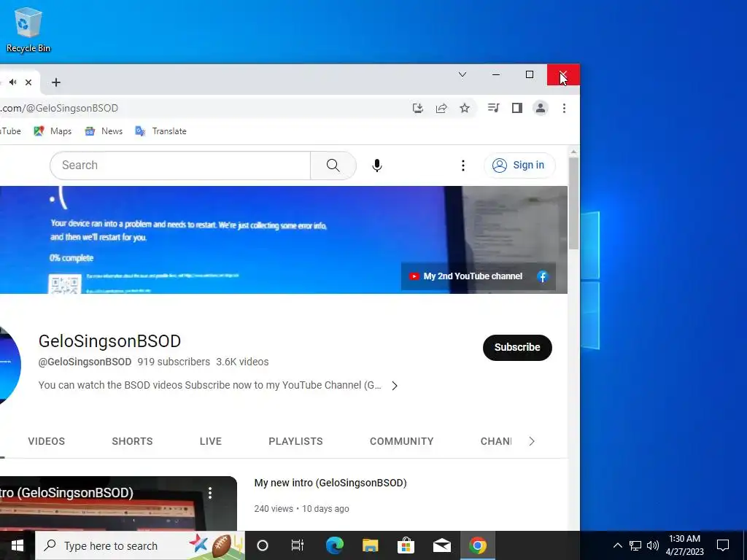This screenshot has height=560, width=747.
Task: Open the Windows Start menu
Action: (x=18, y=545)
